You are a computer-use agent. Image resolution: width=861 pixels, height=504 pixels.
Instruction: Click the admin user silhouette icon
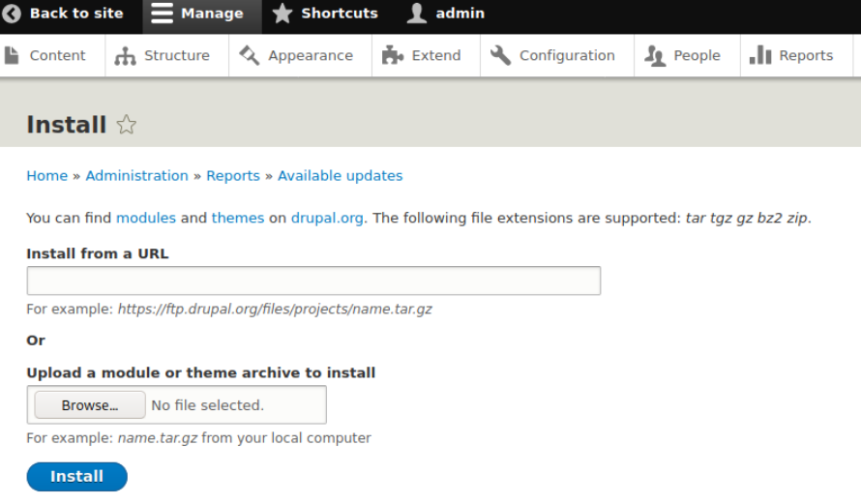[416, 14]
